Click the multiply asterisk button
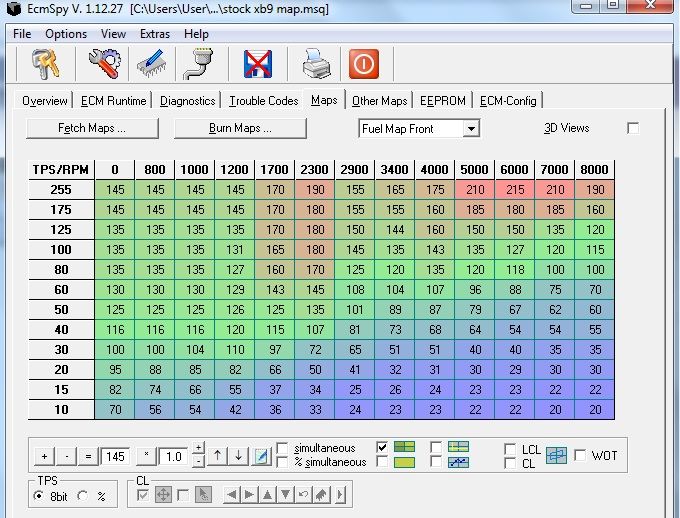The image size is (680, 518). pyautogui.click(x=146, y=456)
